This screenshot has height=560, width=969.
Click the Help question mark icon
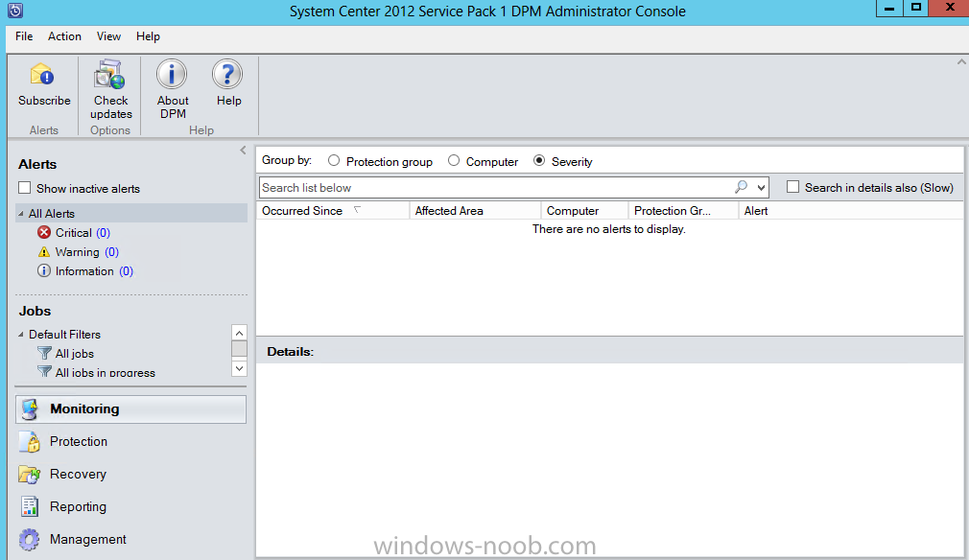tap(227, 74)
